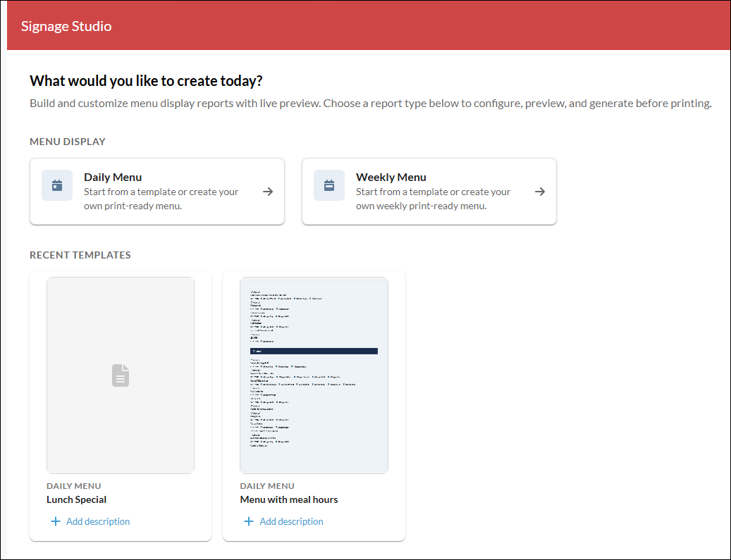Click the plus icon under Lunch Special
Viewport: 731px width, 560px height.
56,521
